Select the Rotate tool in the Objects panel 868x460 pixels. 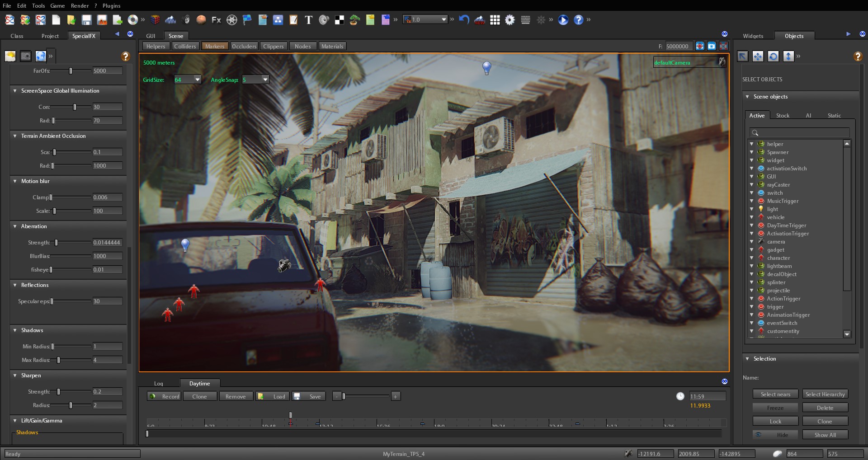774,56
